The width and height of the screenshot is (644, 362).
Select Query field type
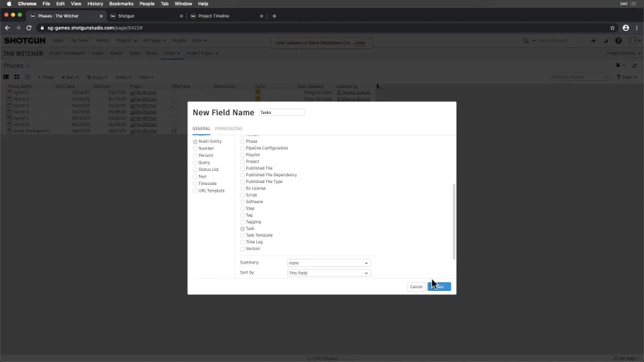pyautogui.click(x=195, y=162)
